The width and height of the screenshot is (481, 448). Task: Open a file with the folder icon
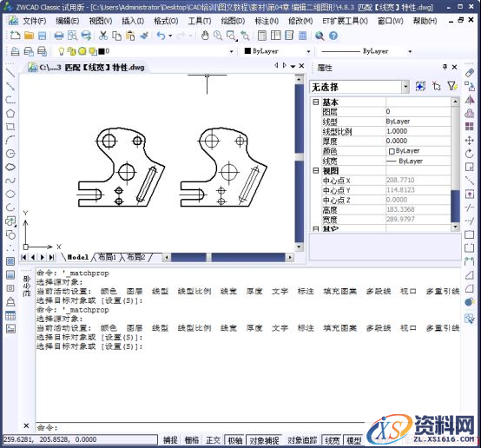click(x=29, y=36)
